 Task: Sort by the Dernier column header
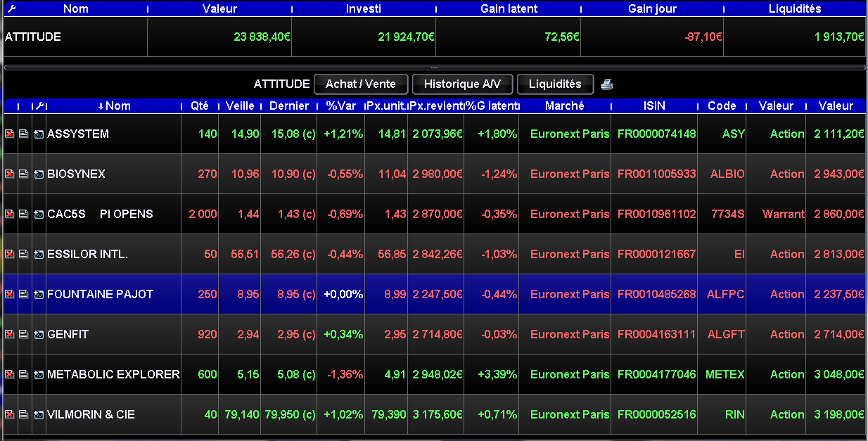click(x=289, y=106)
